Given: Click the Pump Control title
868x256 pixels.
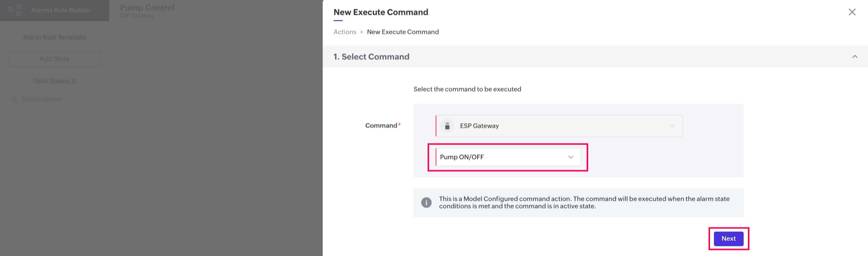Looking at the screenshot, I should [x=147, y=8].
